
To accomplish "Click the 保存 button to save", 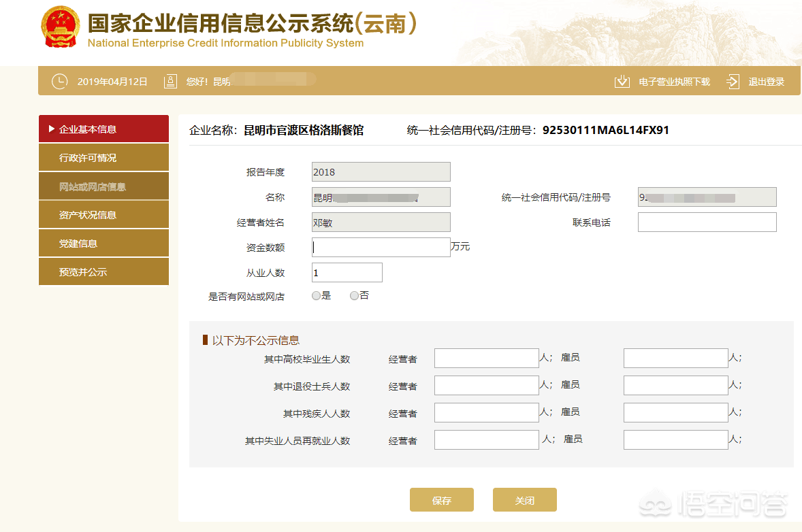I will pyautogui.click(x=441, y=499).
